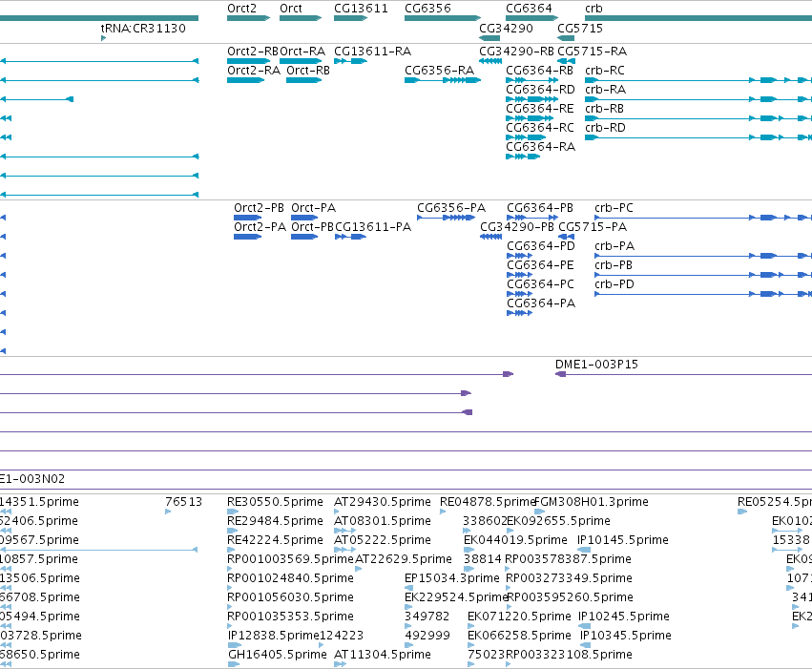Select transcript crb-RC
This screenshot has height=669, width=812.
click(x=698, y=80)
